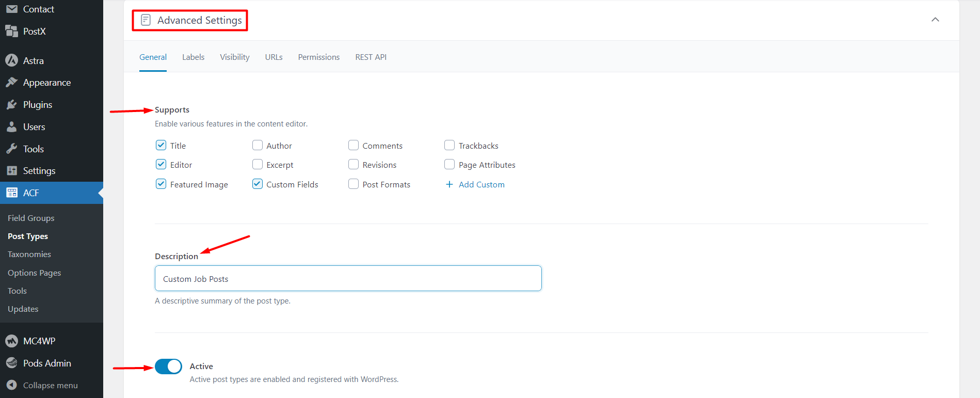980x398 pixels.
Task: Open the PostX menu item
Action: coord(52,31)
